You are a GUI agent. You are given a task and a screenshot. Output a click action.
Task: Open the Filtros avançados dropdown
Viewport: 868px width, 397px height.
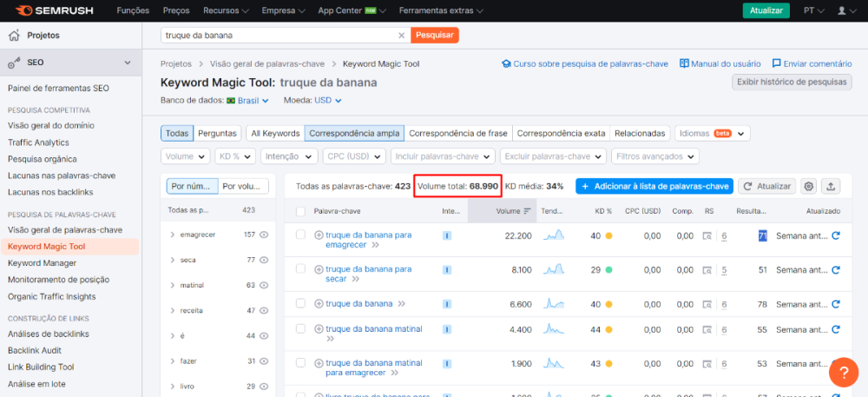pyautogui.click(x=654, y=156)
